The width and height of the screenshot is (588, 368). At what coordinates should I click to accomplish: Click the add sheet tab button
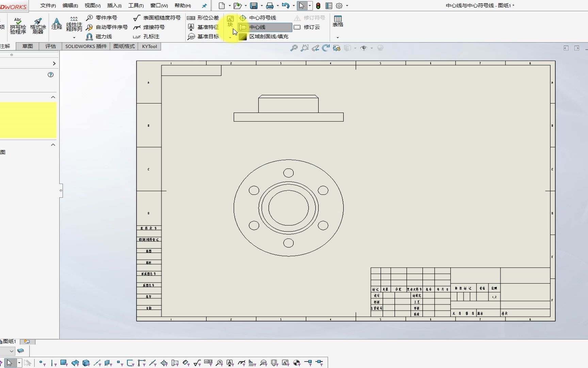pyautogui.click(x=27, y=341)
